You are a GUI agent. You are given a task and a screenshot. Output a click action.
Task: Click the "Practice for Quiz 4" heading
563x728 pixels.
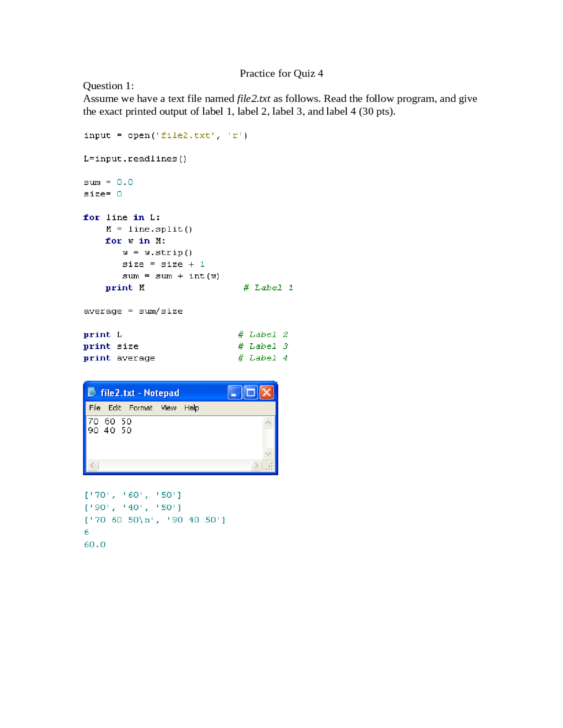pyautogui.click(x=281, y=73)
